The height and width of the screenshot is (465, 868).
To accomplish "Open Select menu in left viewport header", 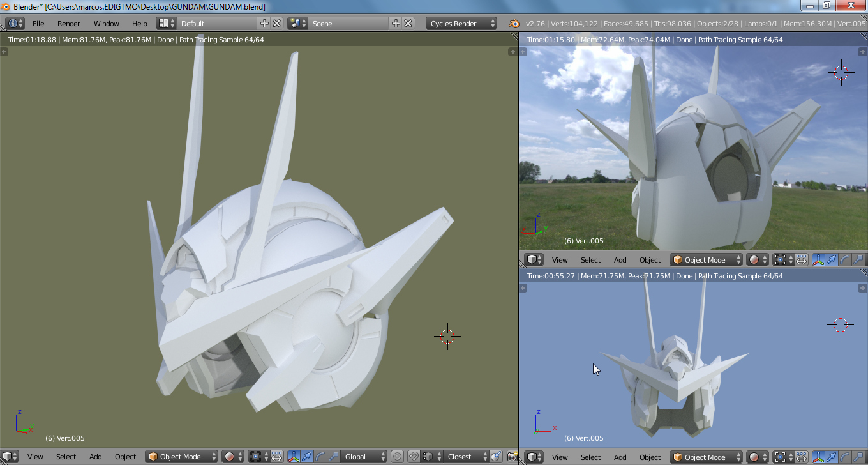I will point(66,457).
